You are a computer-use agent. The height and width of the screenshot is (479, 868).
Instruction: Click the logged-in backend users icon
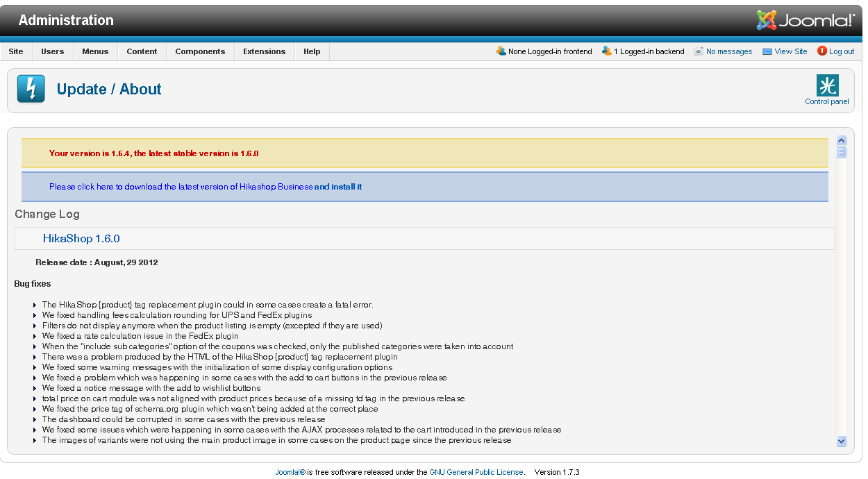coord(606,51)
